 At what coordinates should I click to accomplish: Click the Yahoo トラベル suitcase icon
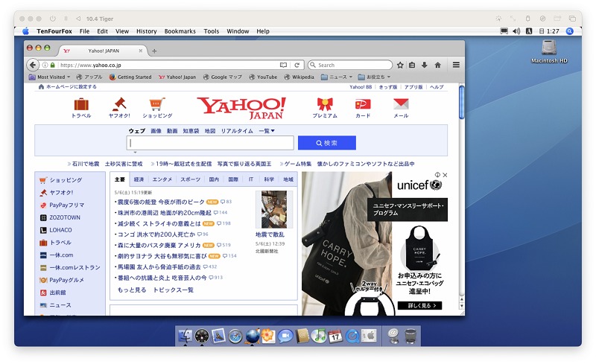coord(81,103)
